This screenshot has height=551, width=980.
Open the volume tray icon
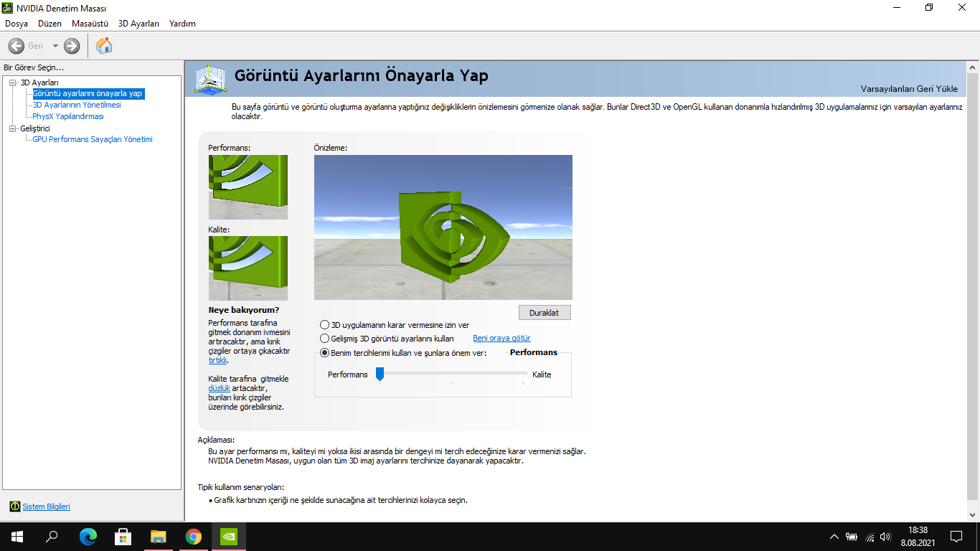pos(886,537)
